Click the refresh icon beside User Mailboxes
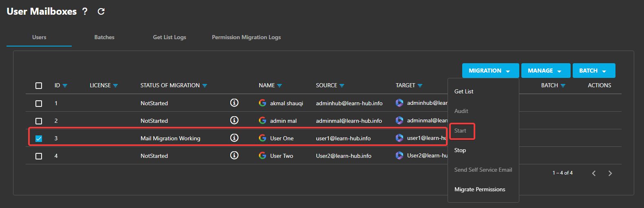This screenshot has height=208, width=644. (101, 11)
